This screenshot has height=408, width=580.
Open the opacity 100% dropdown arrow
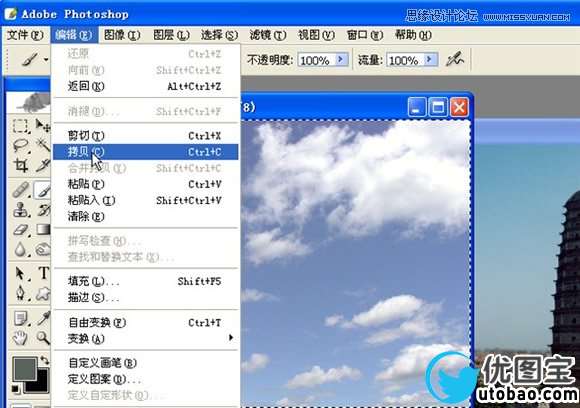[341, 59]
